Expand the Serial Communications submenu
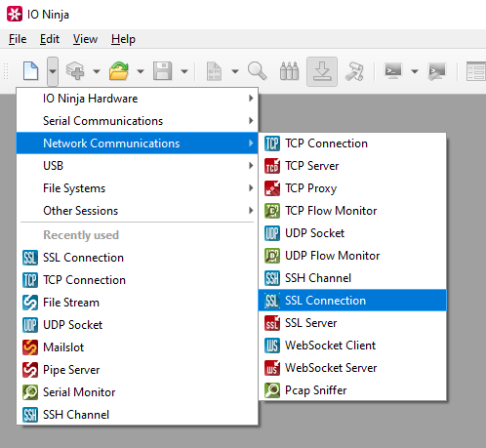 (138, 121)
